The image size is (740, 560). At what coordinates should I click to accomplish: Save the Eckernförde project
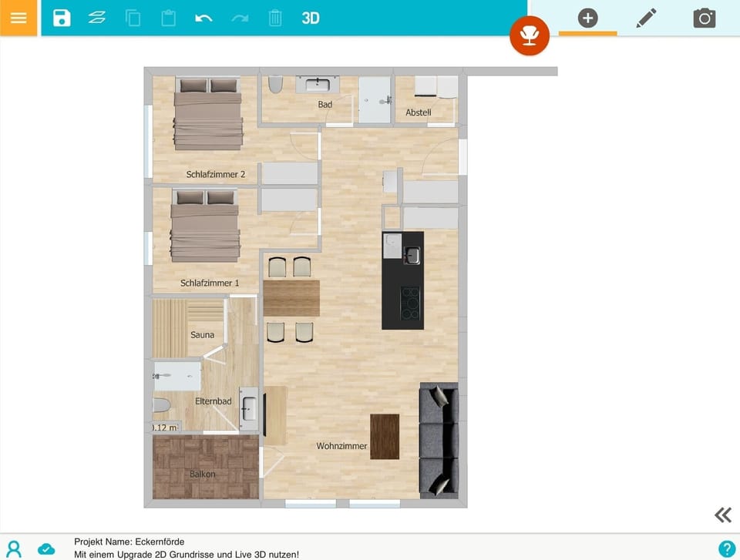click(60, 18)
